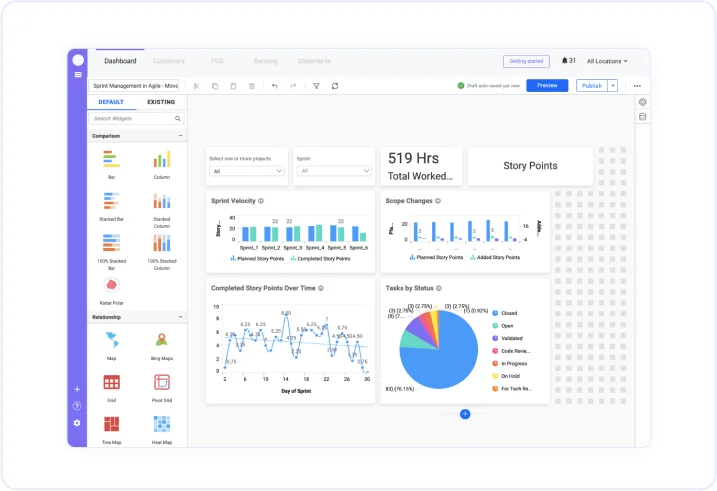Image resolution: width=717 pixels, height=491 pixels.
Task: Toggle On Hold legend item in pie chart
Action: (506, 376)
